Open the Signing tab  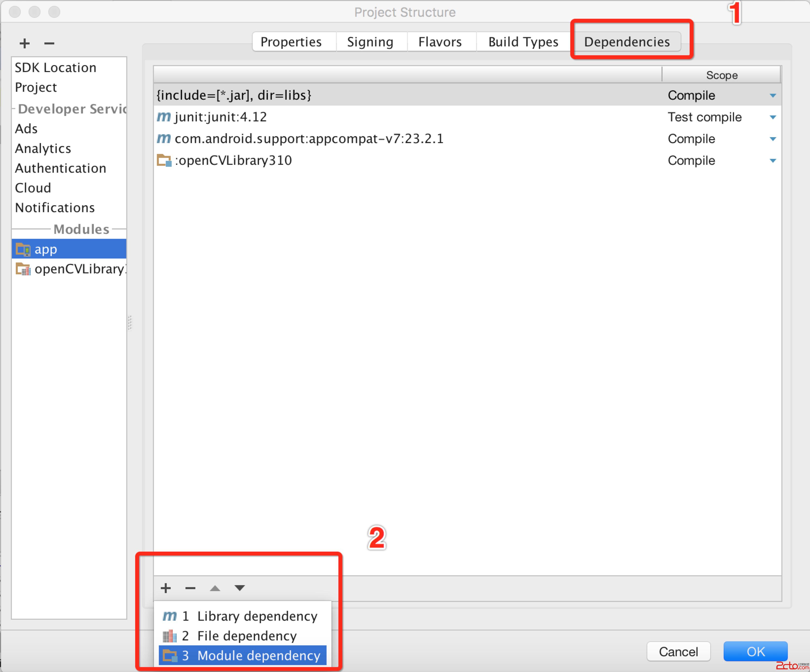[x=370, y=42]
